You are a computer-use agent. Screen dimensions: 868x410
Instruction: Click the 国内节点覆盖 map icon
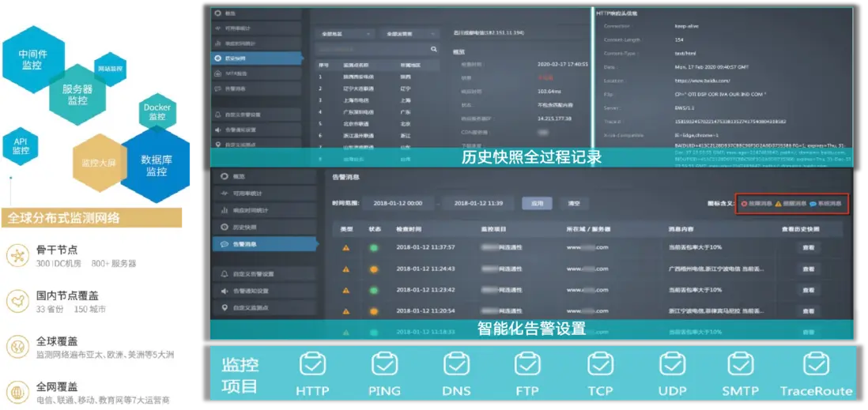pyautogui.click(x=17, y=302)
